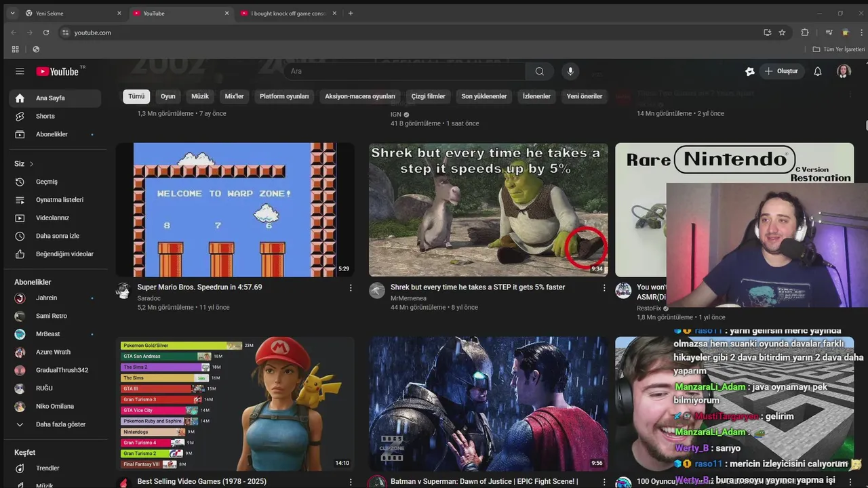Select the Oyun filter chip
868x488 pixels.
168,96
